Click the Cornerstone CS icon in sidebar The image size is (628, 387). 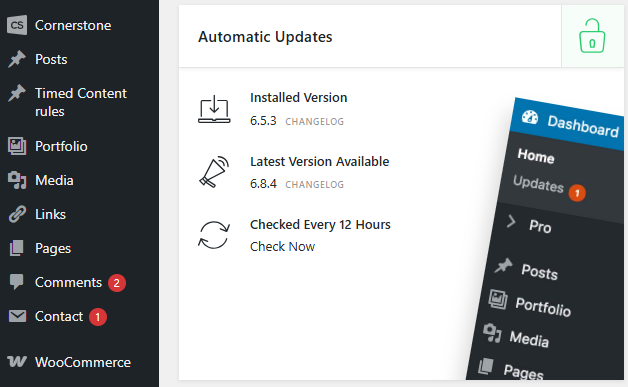tap(17, 25)
